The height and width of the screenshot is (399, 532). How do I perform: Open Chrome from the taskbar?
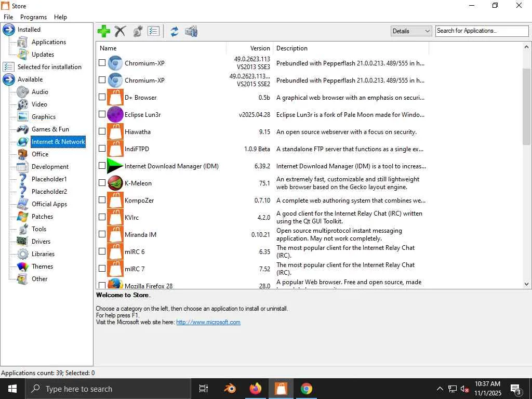(306, 389)
